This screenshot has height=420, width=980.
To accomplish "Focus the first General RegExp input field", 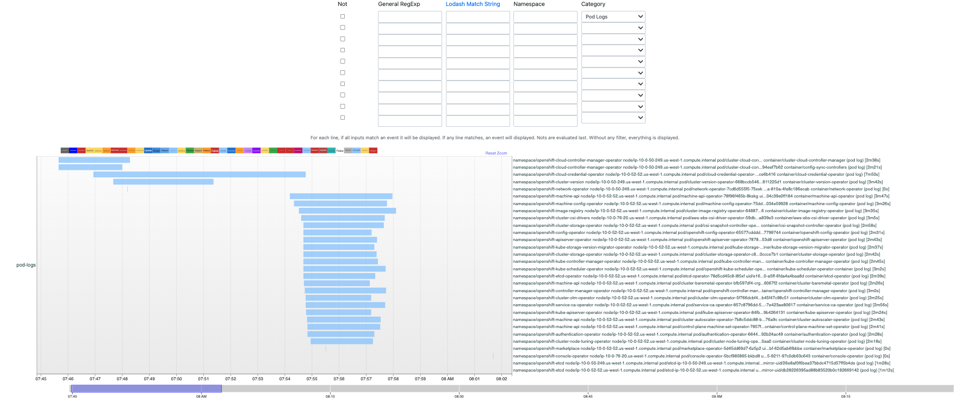I will tap(410, 17).
